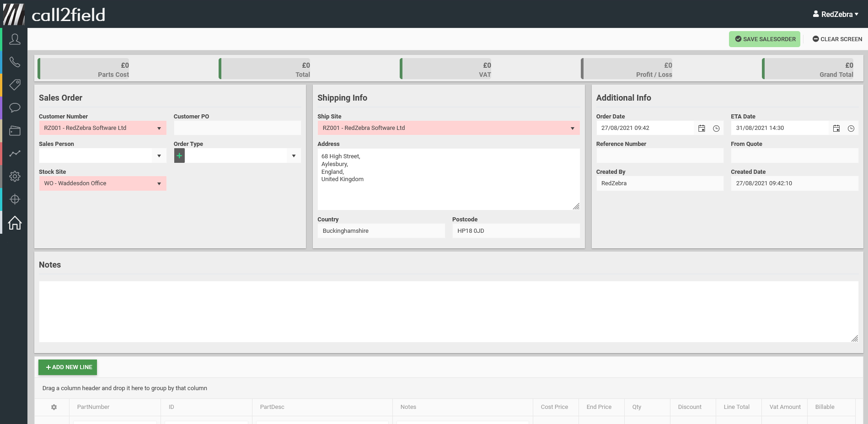Screen dimensions: 868x424
Task: Click the phone calls sidebar icon
Action: (x=15, y=62)
